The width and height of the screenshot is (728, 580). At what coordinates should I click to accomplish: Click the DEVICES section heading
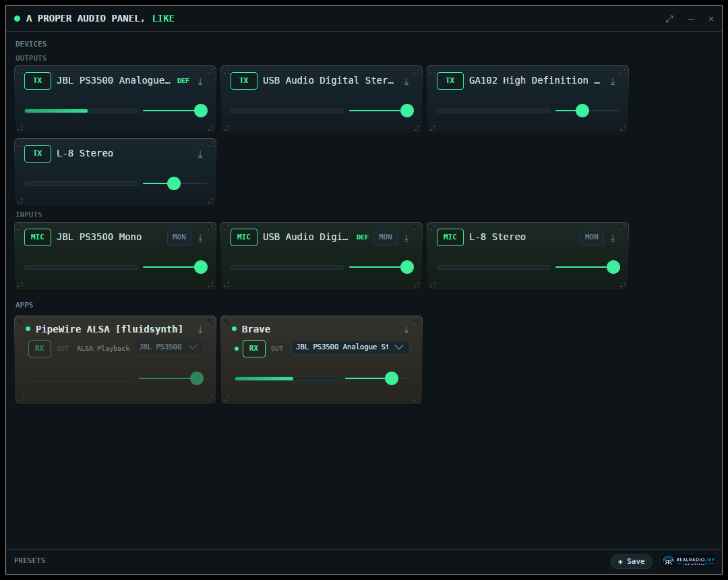[x=31, y=44]
